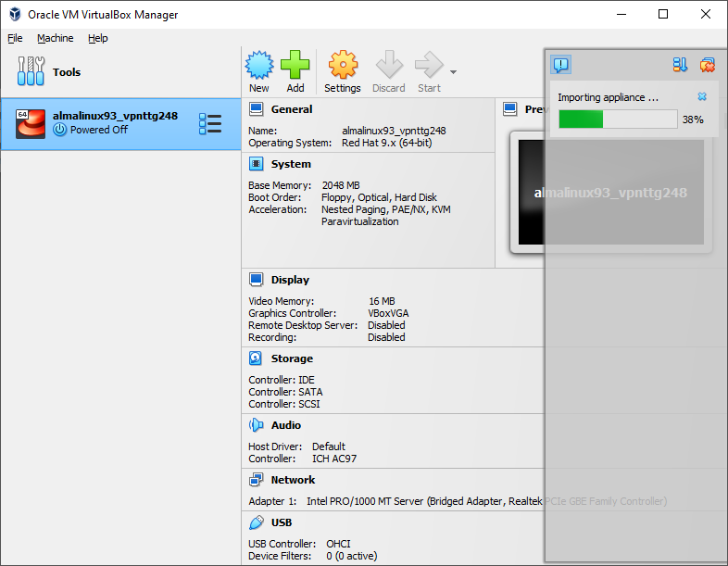
Task: Click the Remote Desktop Server 'Disabled' value
Action: (386, 325)
